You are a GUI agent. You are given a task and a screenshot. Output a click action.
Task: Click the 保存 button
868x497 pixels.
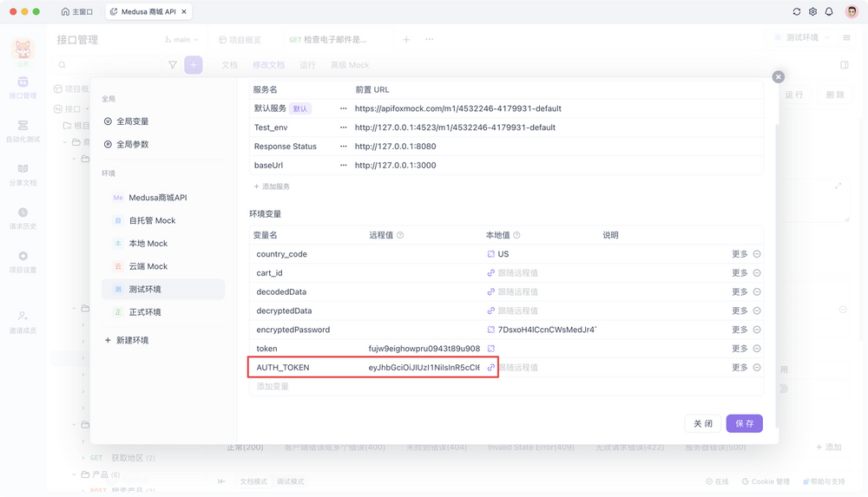click(744, 423)
